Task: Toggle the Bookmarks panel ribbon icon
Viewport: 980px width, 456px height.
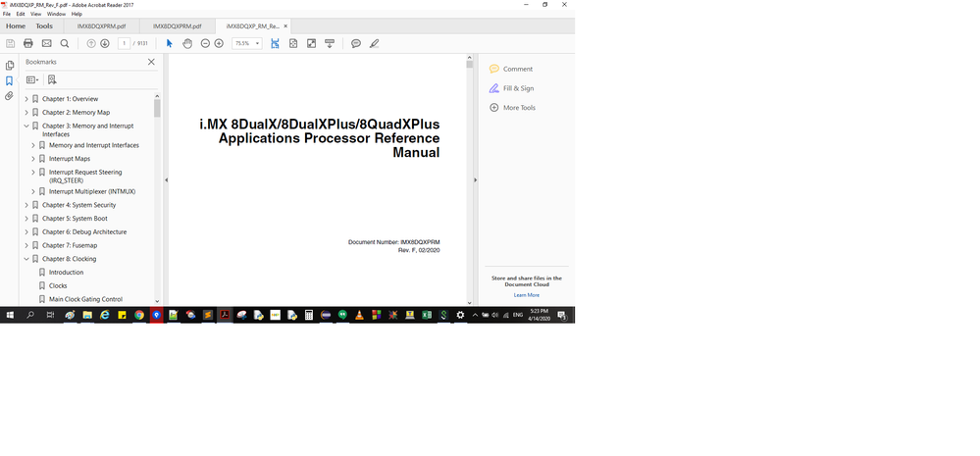Action: coord(10,80)
